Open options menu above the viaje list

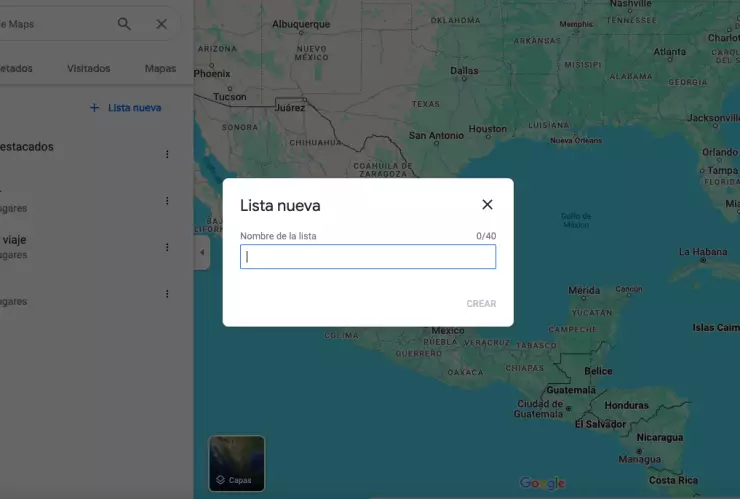point(167,201)
